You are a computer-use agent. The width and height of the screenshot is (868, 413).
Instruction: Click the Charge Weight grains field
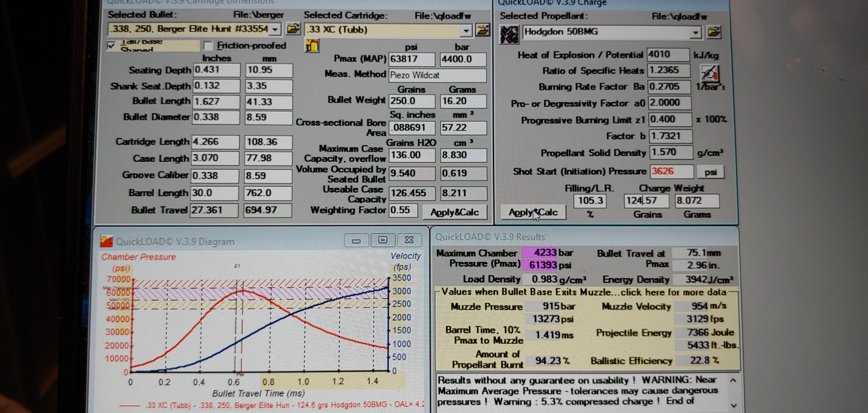pyautogui.click(x=646, y=201)
